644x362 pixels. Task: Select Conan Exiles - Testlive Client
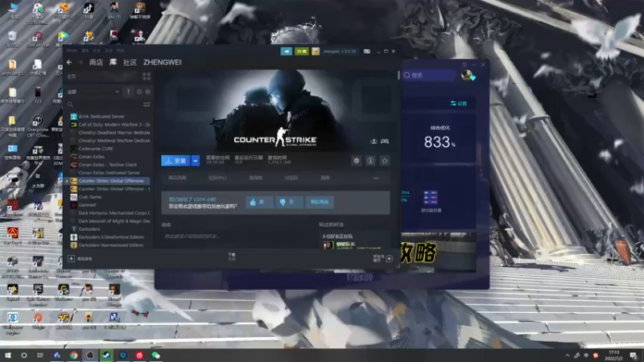108,165
